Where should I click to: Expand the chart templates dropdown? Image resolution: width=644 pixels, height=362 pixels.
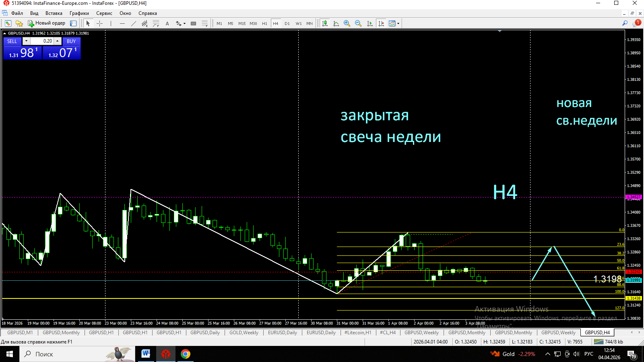398,23
